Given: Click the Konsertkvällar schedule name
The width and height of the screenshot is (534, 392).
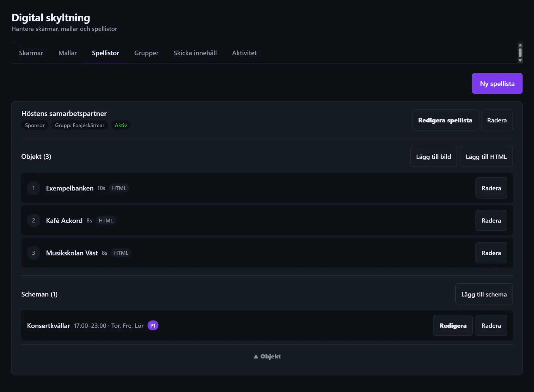Looking at the screenshot, I should tap(48, 326).
